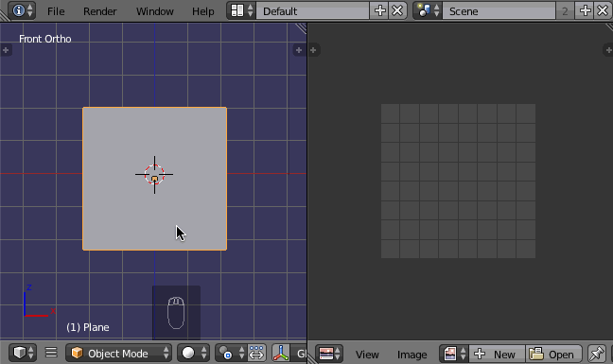Toggle the pin image icon
The image size is (613, 364).
(x=596, y=354)
